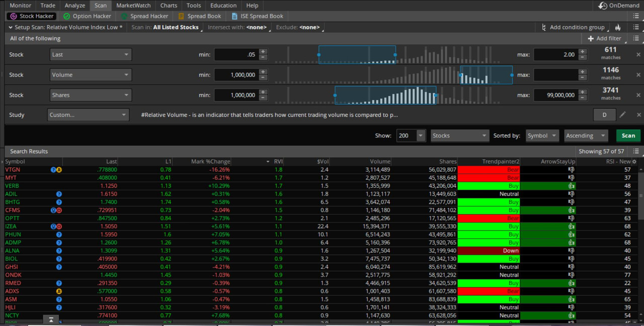
Task: Open the Sorted by Symbol dropdown
Action: (x=542, y=136)
